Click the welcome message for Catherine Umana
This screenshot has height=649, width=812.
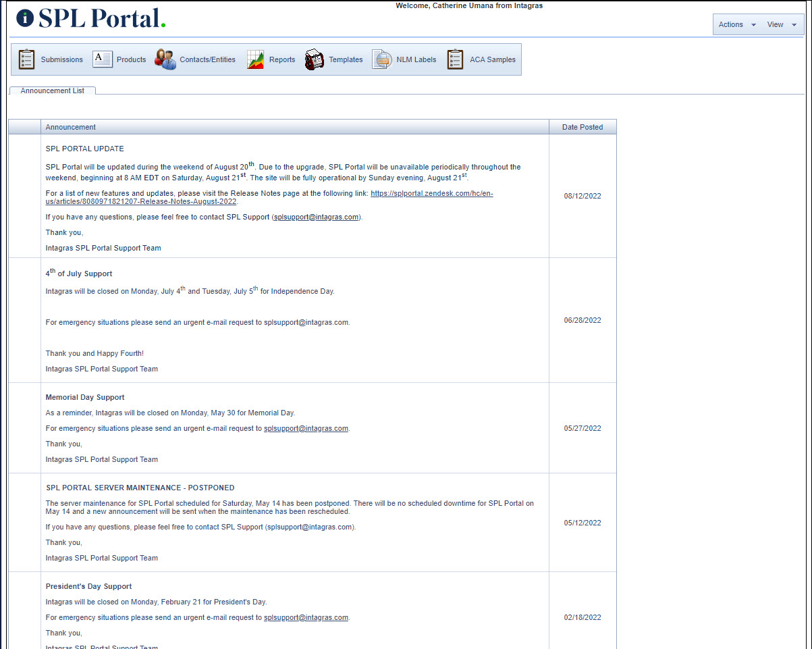pos(469,5)
